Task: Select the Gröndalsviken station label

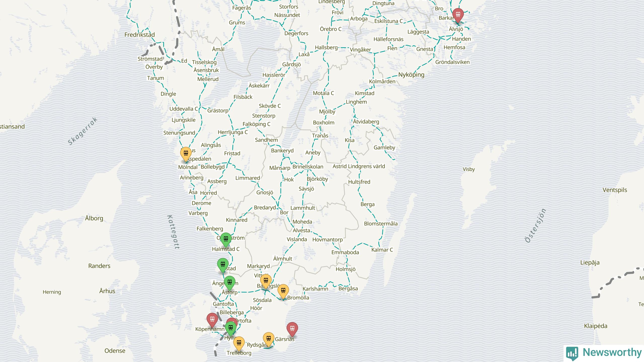Action: pyautogui.click(x=453, y=62)
